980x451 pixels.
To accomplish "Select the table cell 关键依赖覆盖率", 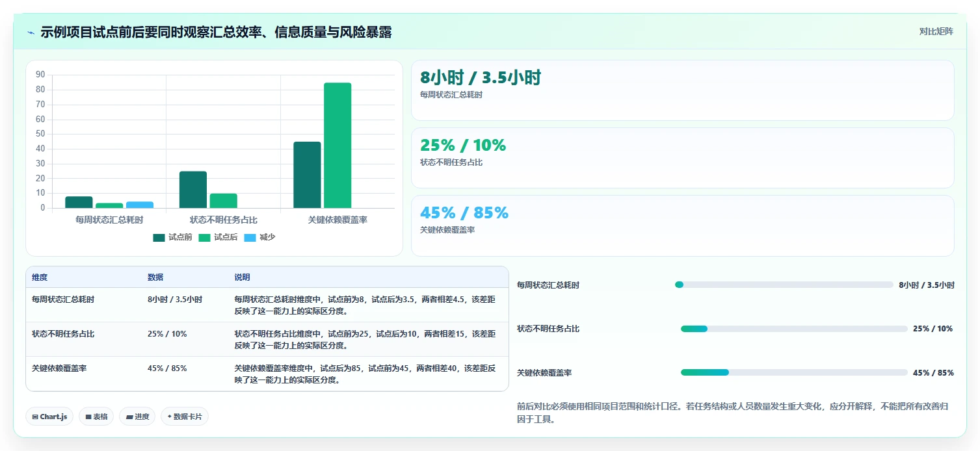I will tap(59, 368).
